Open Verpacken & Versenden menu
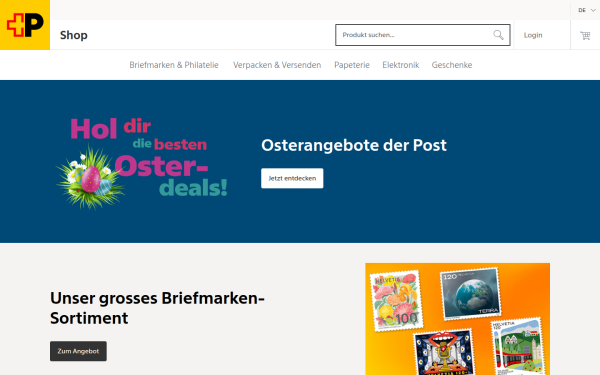Viewport: 600px width, 375px height. pos(277,65)
